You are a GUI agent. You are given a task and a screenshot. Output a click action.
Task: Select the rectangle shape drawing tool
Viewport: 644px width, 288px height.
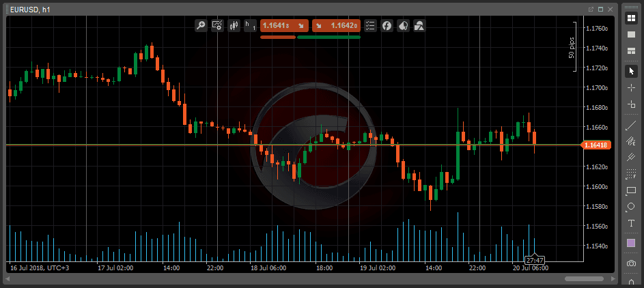click(631, 190)
